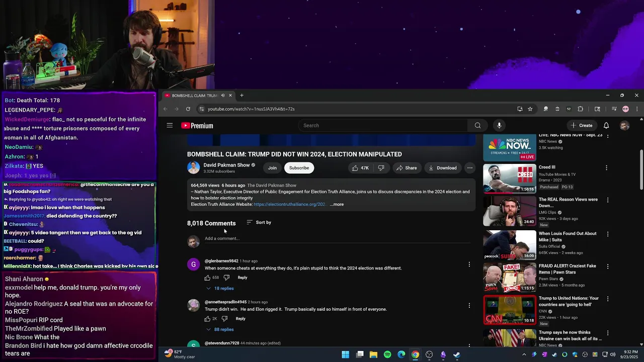Subscribe to David Pakman Show

pos(299,168)
